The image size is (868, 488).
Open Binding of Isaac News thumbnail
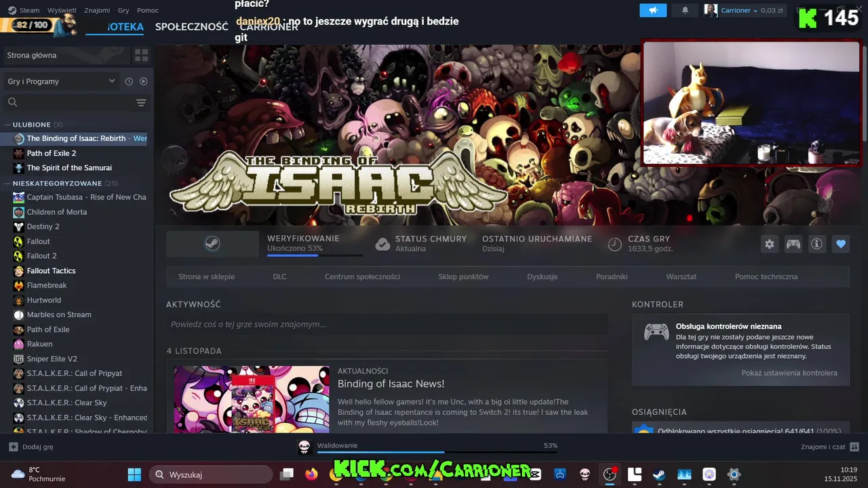[252, 399]
